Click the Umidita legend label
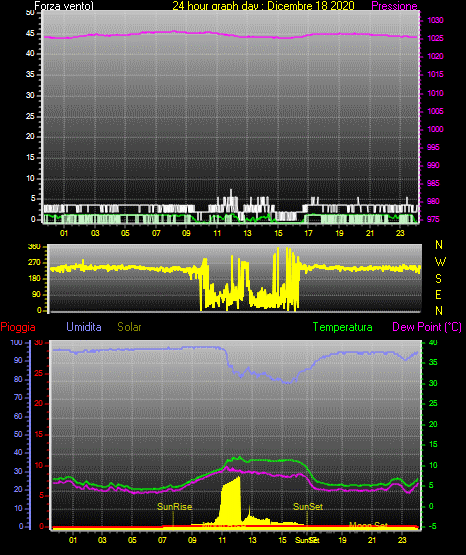The height and width of the screenshot is (555, 466). pyautogui.click(x=84, y=327)
